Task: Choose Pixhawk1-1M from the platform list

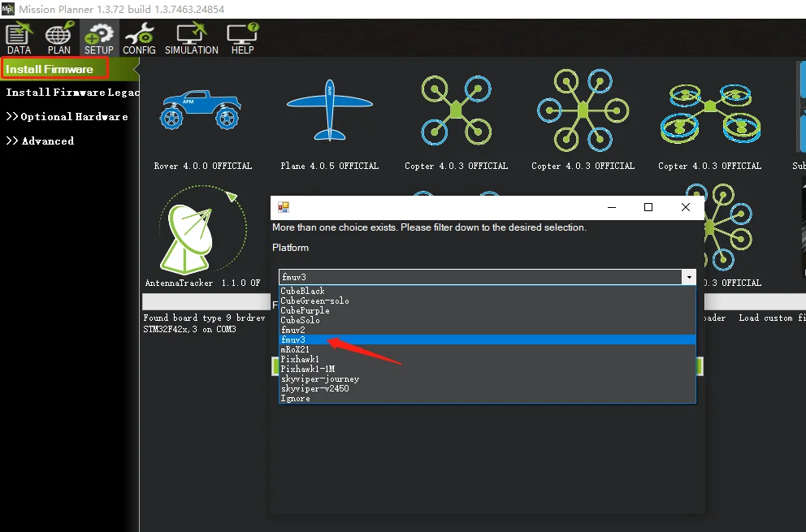Action: pyautogui.click(x=487, y=369)
